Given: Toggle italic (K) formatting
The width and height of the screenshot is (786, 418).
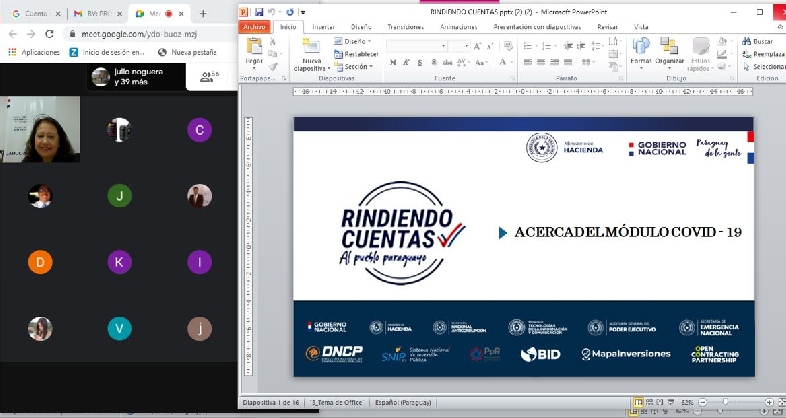Looking at the screenshot, I should click(x=406, y=62).
